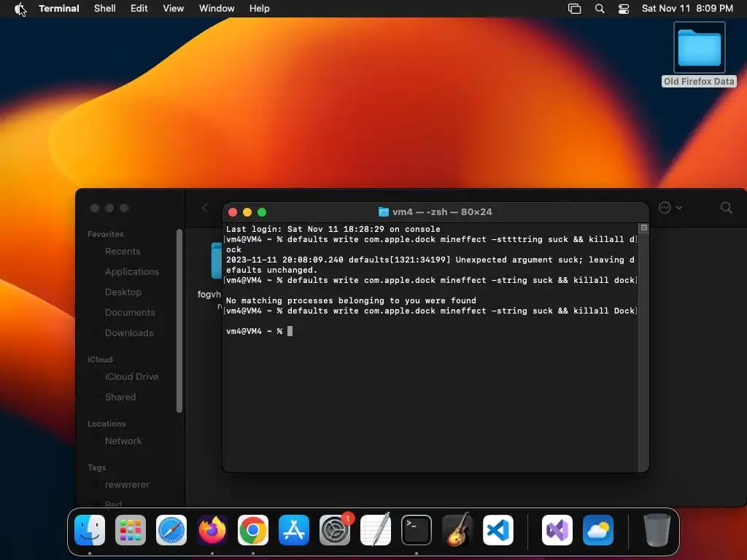Click the Terminal window scrollbar
This screenshot has height=560, width=747.
643,348
